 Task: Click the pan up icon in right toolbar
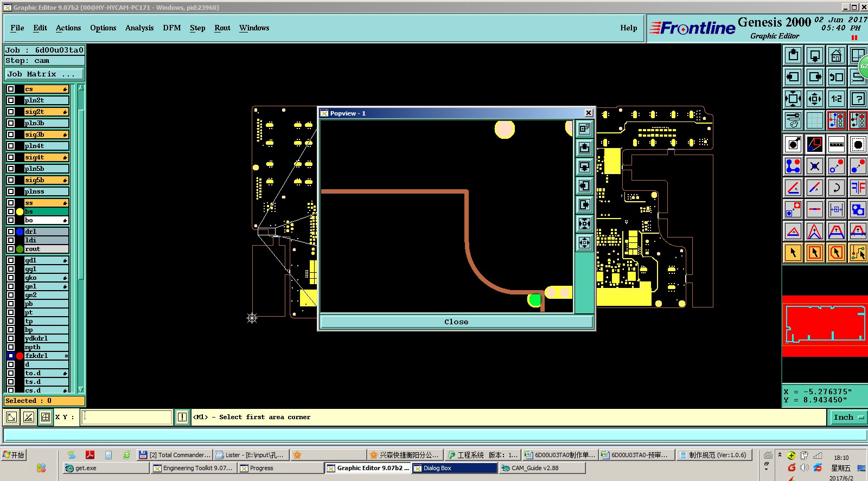point(793,55)
